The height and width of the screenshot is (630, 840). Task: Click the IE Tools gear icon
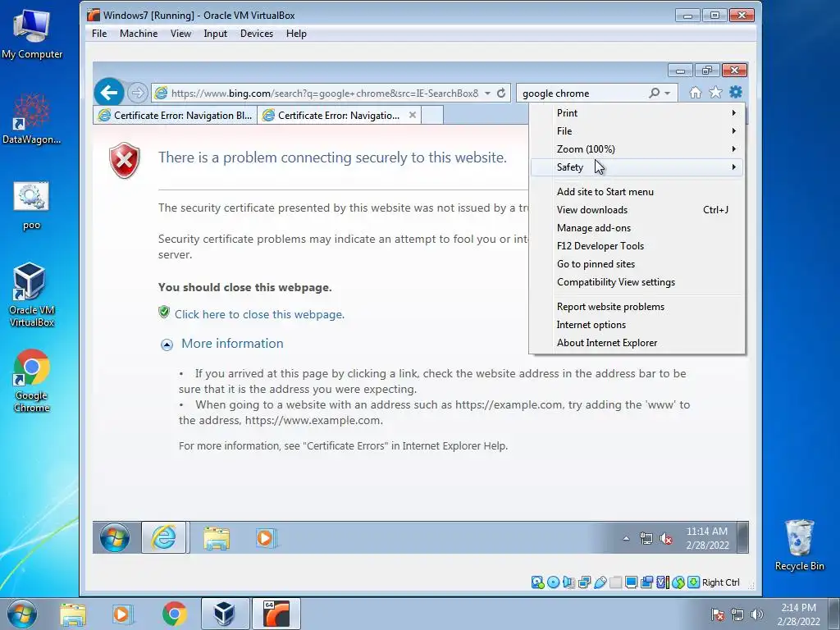pyautogui.click(x=736, y=92)
